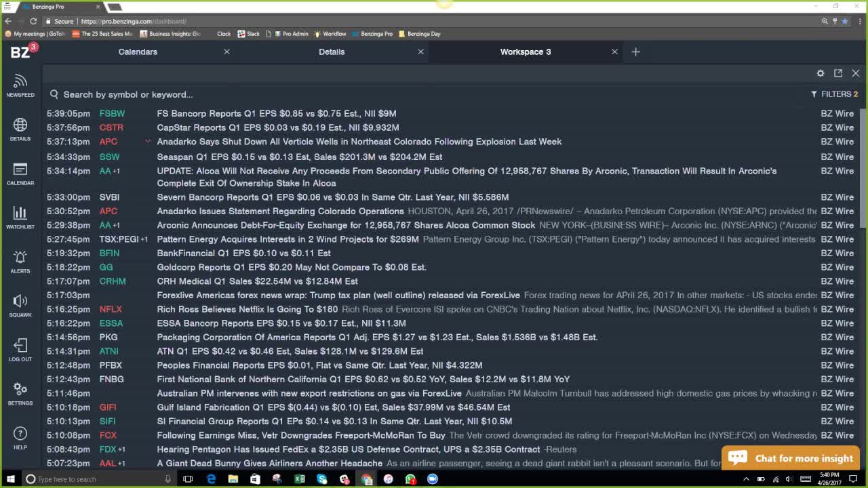Open the Seaspan Q1 EPS headline
Viewport: 868px width, 488px height.
tap(299, 157)
